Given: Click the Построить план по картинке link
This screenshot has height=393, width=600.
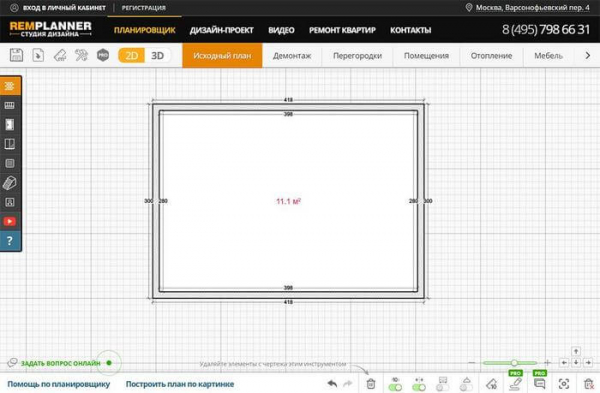Looking at the screenshot, I should 180,384.
